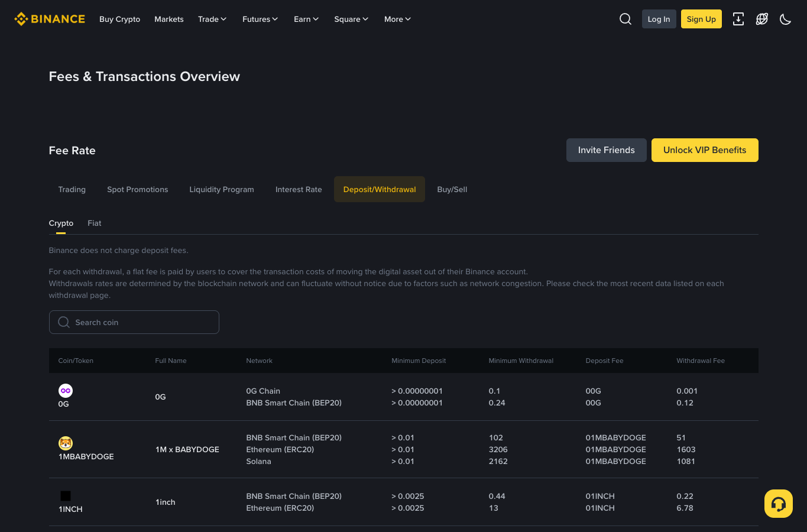Open the Spot Promotions tab
This screenshot has width=807, height=532.
coord(138,189)
